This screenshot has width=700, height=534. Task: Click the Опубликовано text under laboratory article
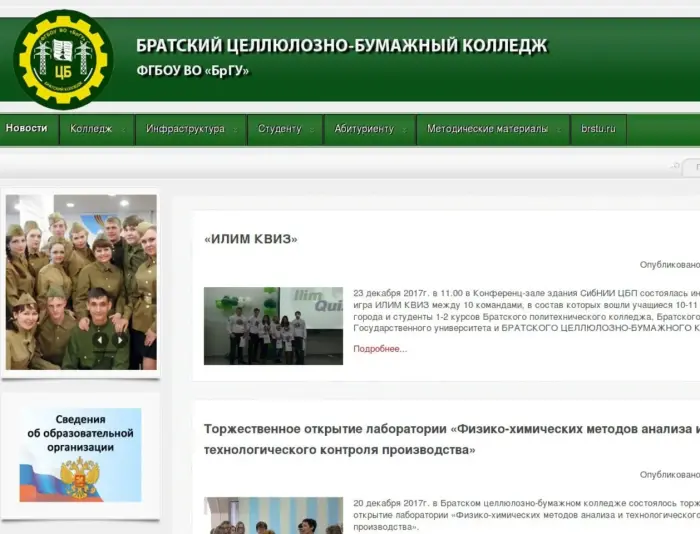pos(670,475)
